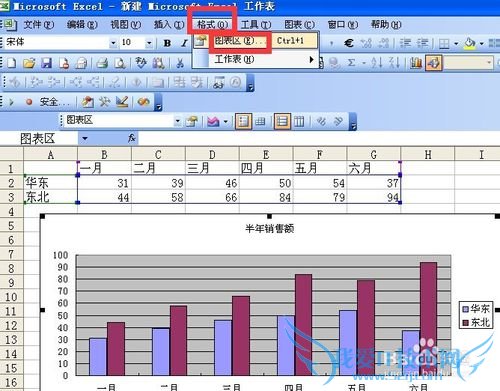
Task: Toggle the chart Legend button
Action: click(x=243, y=121)
